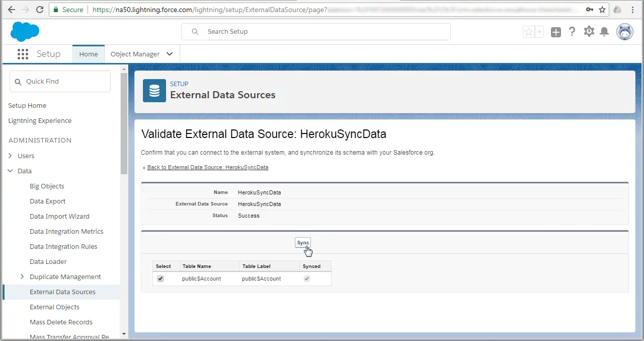This screenshot has height=341, width=644.
Task: Open Data Import Wizard
Action: [x=59, y=216]
